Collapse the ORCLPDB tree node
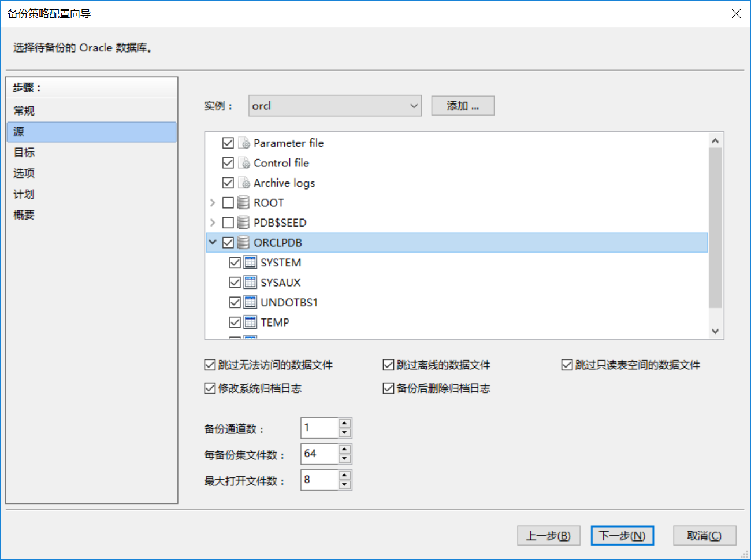Image resolution: width=751 pixels, height=560 pixels. tap(213, 243)
